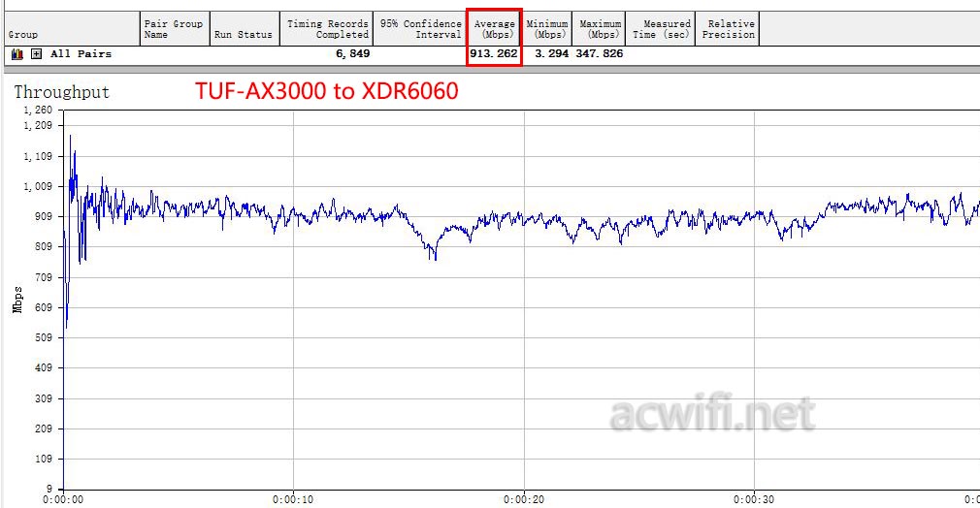Click the 0:00:10 time axis label
The width and height of the screenshot is (980, 508).
(293, 500)
